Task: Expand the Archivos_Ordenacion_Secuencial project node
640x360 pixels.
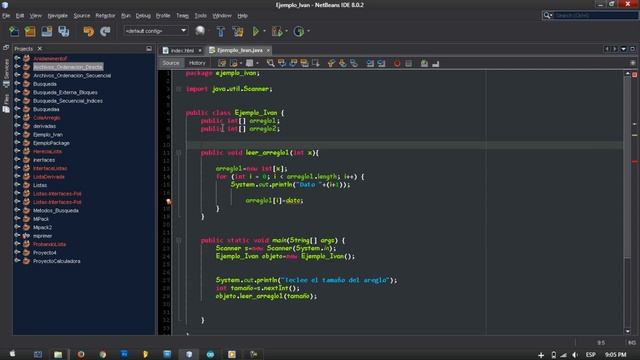Action: (17, 75)
